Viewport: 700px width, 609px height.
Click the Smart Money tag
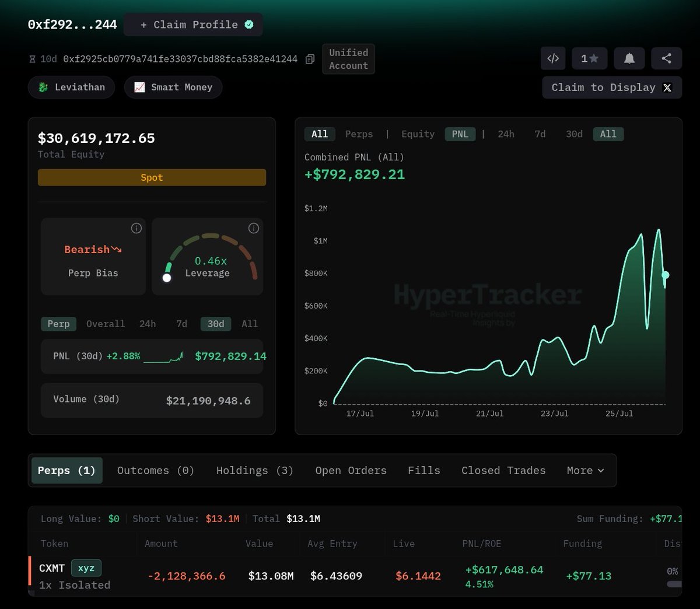pos(173,87)
